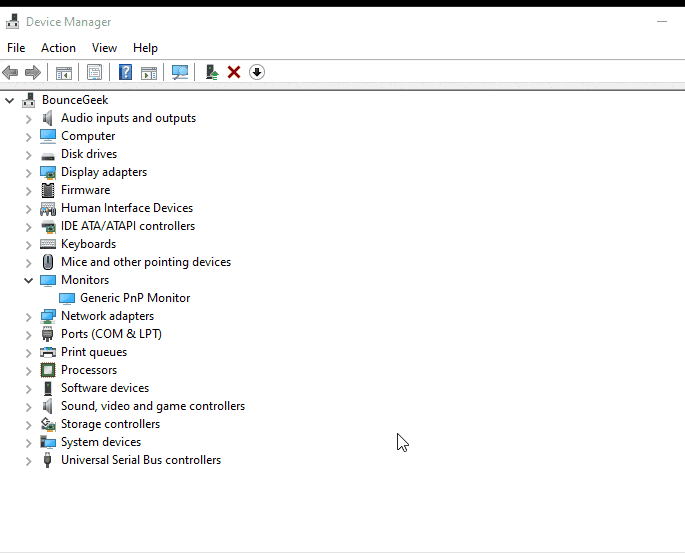Expand the Disk drives chevron

pyautogui.click(x=28, y=155)
